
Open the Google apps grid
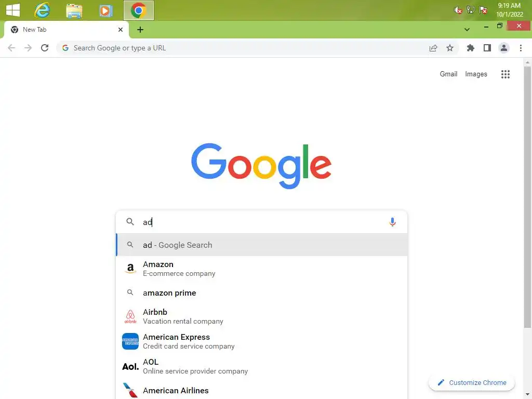505,74
